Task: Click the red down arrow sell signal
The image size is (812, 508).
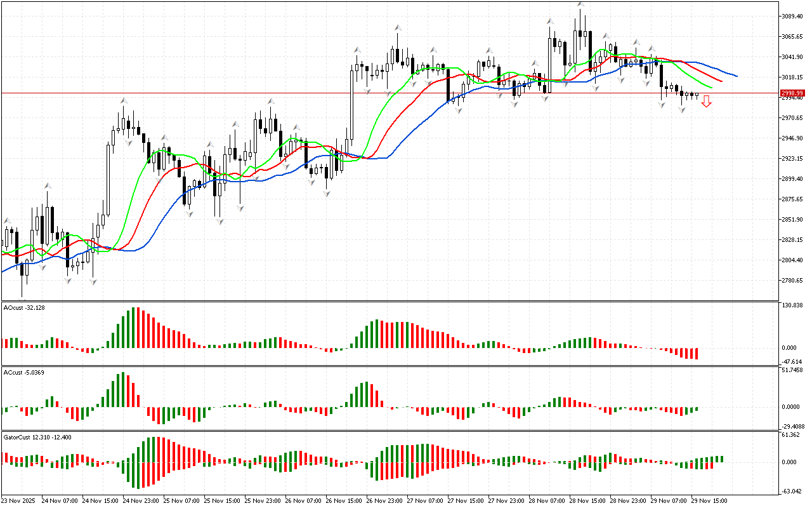Action: click(x=706, y=102)
